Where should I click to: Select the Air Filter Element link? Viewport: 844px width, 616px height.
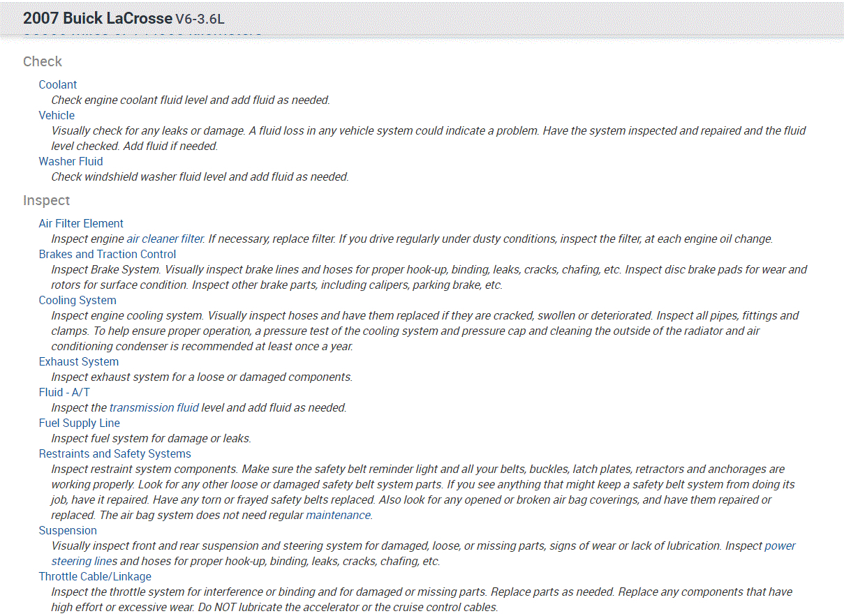click(x=81, y=223)
